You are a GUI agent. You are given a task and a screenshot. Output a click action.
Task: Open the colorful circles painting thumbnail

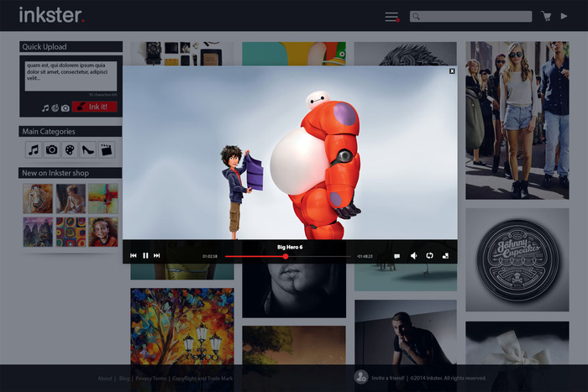(x=71, y=232)
